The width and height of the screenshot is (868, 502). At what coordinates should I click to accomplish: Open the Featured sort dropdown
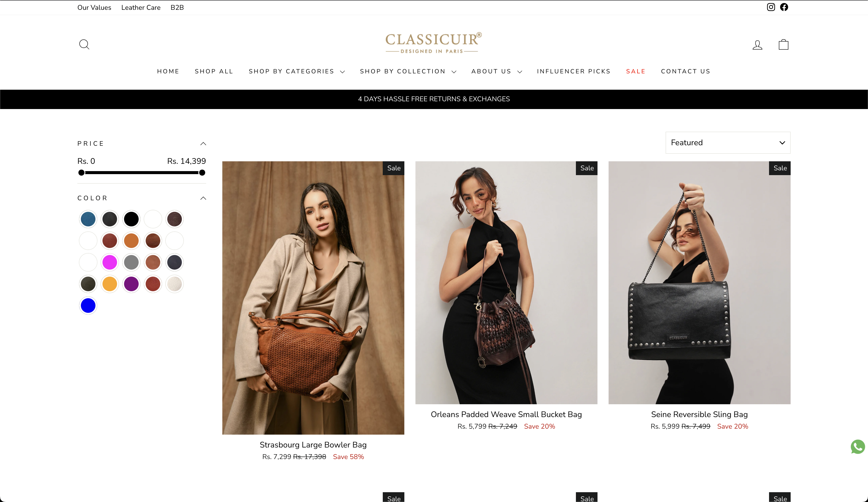tap(728, 143)
